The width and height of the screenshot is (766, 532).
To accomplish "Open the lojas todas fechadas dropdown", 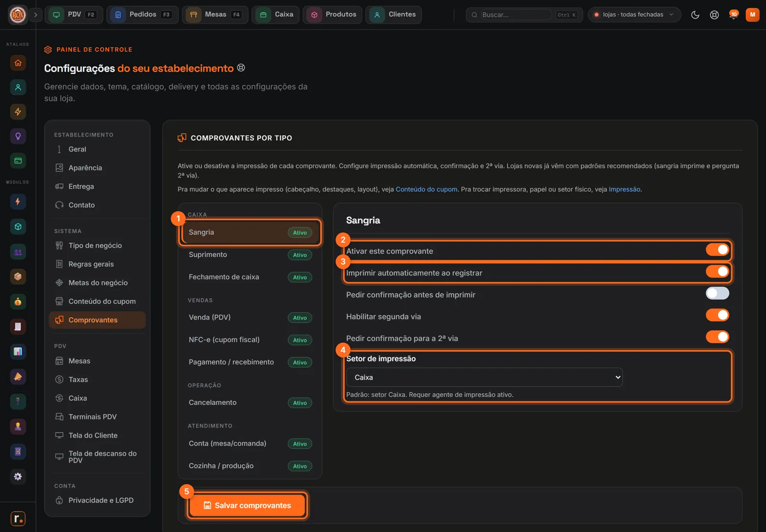I will [634, 15].
